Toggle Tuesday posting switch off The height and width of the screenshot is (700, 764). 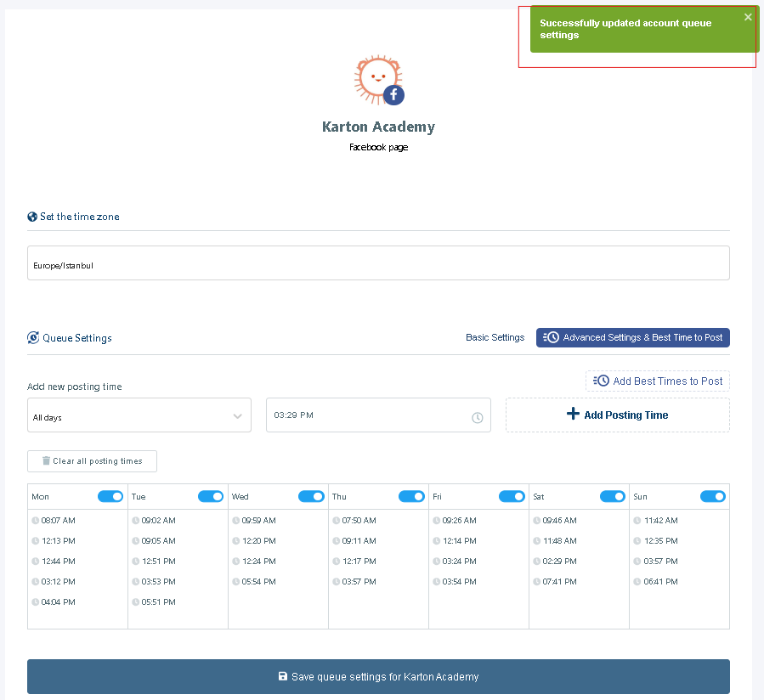coord(211,496)
